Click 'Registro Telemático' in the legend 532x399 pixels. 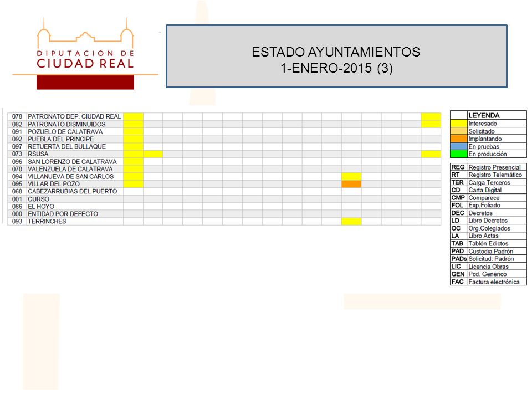(495, 175)
